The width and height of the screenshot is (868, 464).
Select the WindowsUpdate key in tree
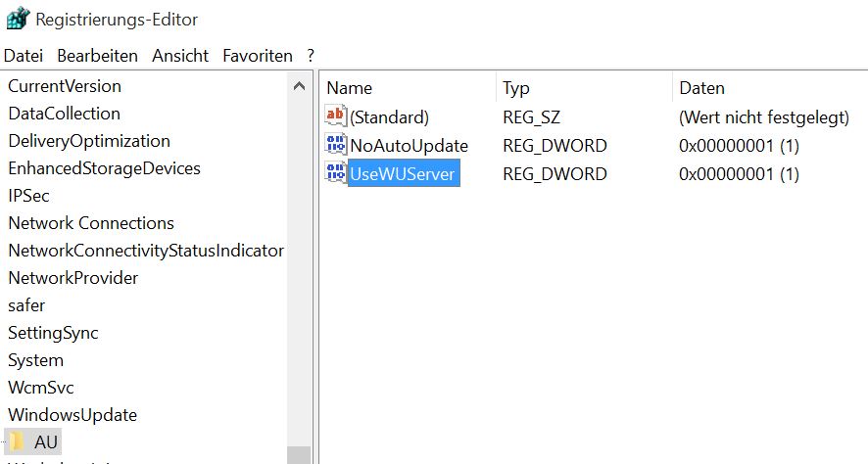72,415
